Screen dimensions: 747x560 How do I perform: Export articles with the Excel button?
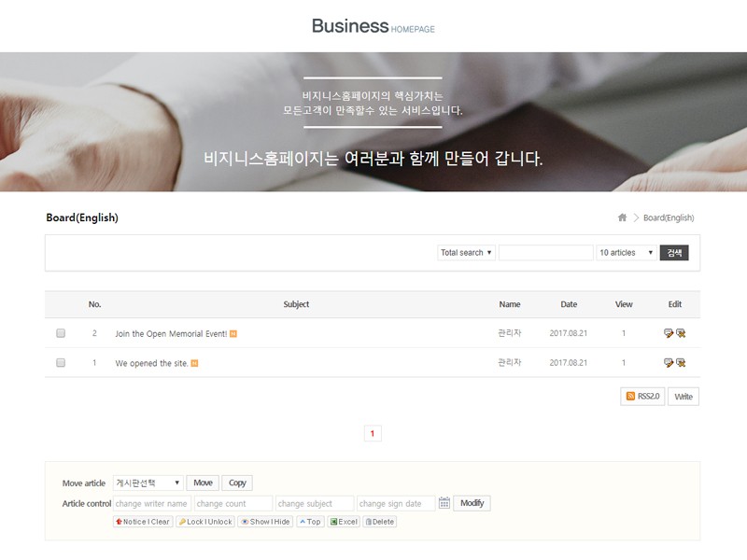344,522
